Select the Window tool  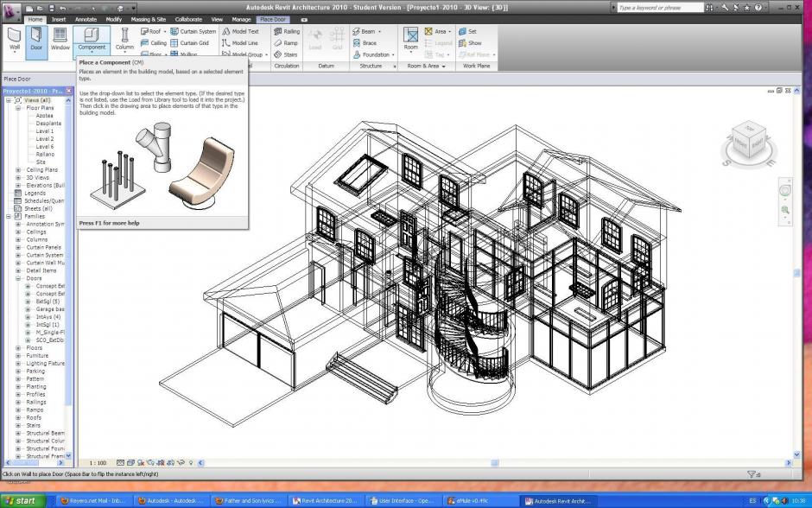pos(60,38)
